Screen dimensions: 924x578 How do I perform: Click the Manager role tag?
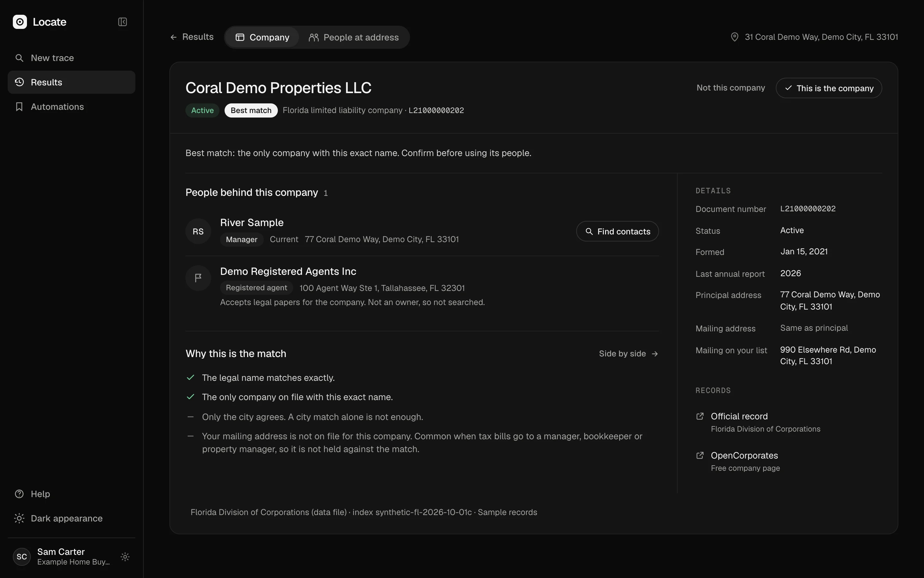click(x=242, y=240)
